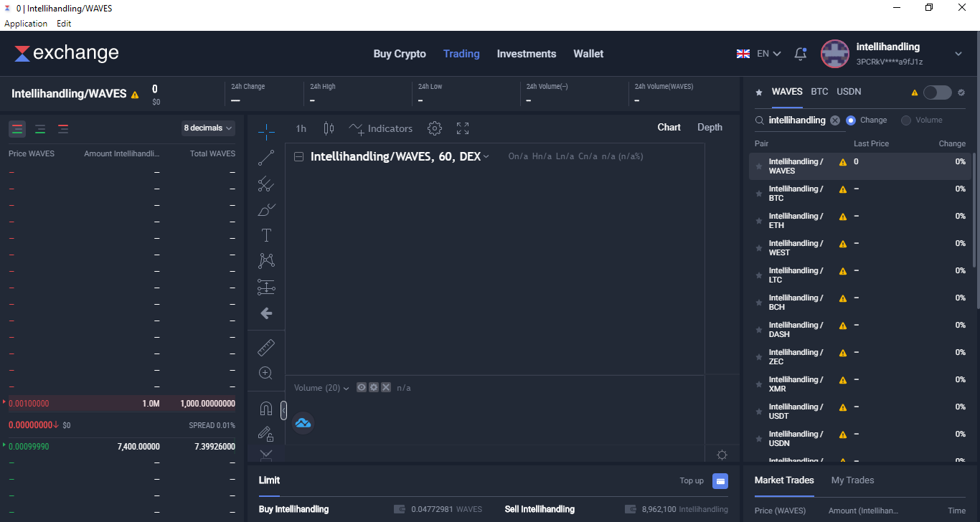Expand the Intellihandling/WAVES chart title dropdown
Image resolution: width=980 pixels, height=522 pixels.
tap(486, 157)
